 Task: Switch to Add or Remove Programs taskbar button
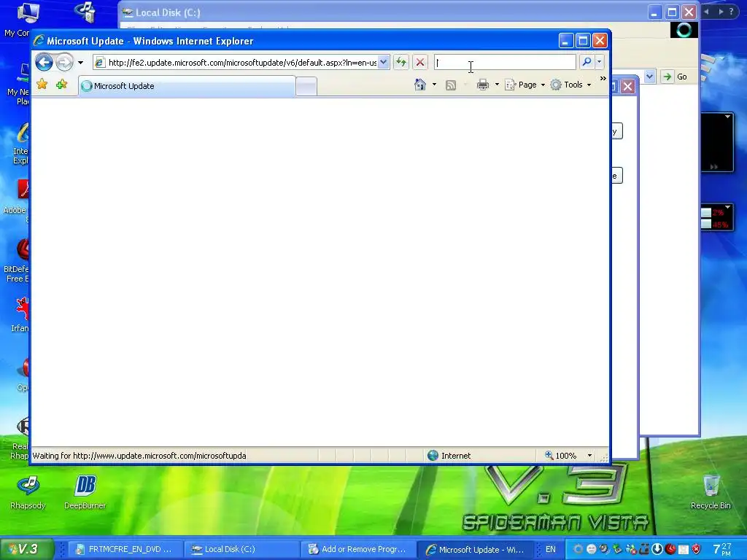tap(357, 549)
